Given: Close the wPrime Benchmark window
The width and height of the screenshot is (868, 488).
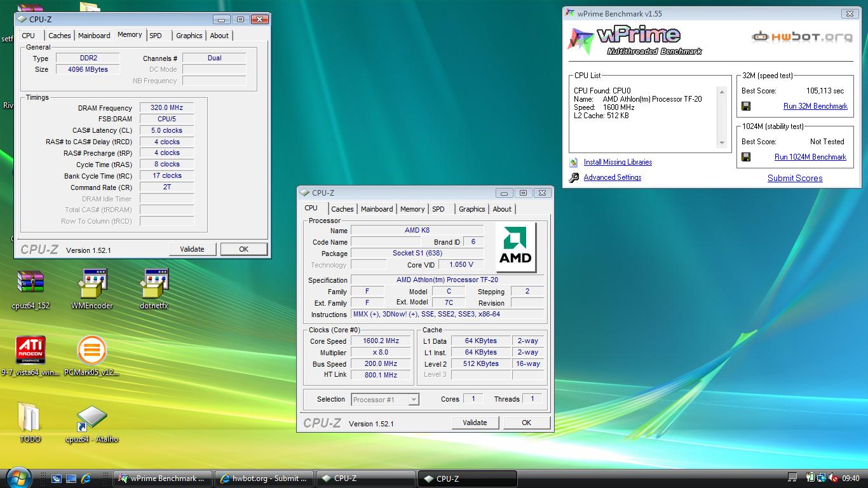Looking at the screenshot, I should (x=850, y=13).
